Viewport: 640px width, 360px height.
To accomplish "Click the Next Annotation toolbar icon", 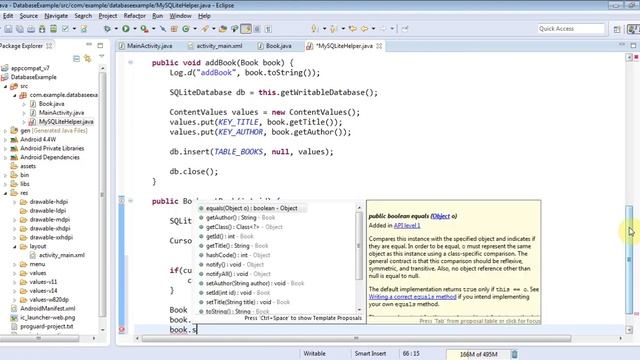I will [x=314, y=29].
